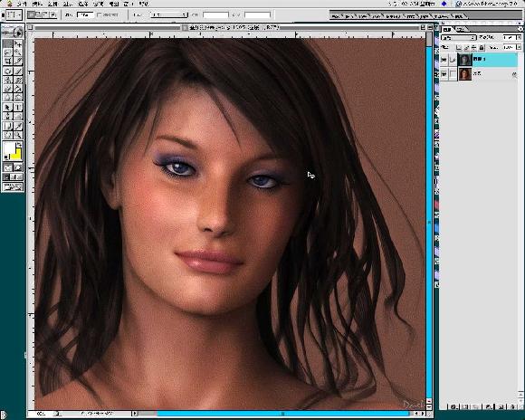Toggle the Anti-aliased checkbox in options bar
Viewport: 525px width, 420px height.
[99, 15]
